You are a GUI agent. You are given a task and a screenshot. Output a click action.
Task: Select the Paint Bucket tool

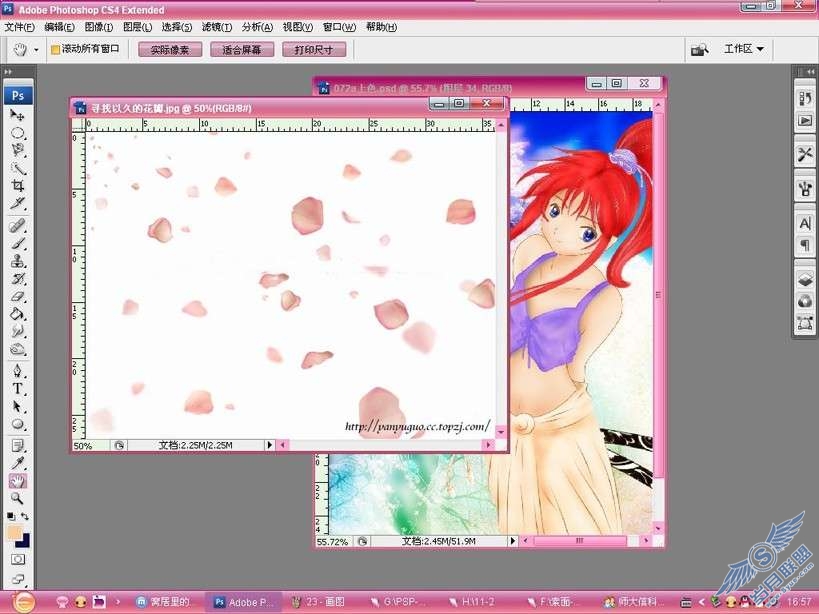(x=17, y=314)
